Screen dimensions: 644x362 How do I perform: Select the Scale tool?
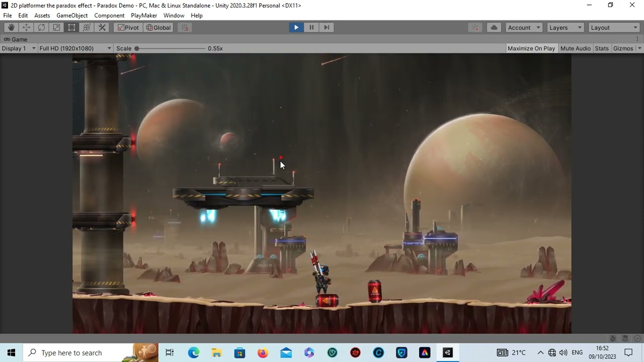(x=56, y=28)
